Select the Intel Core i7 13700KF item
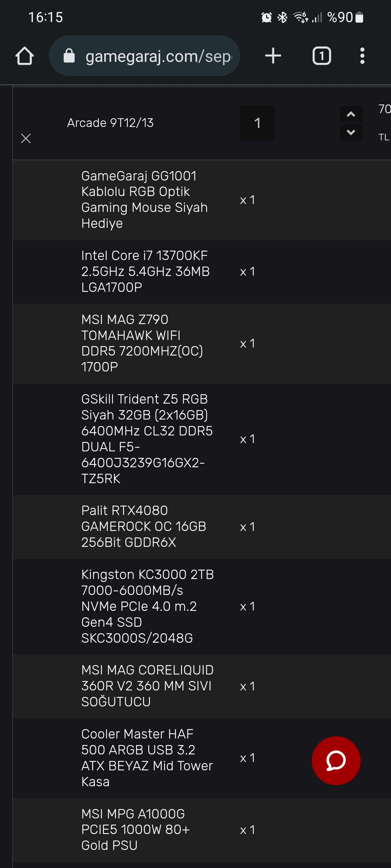The width and height of the screenshot is (391, 868). [x=145, y=271]
